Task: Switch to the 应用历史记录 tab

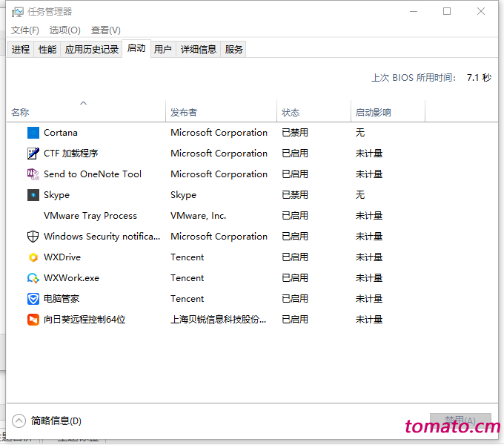Action: tap(92, 49)
